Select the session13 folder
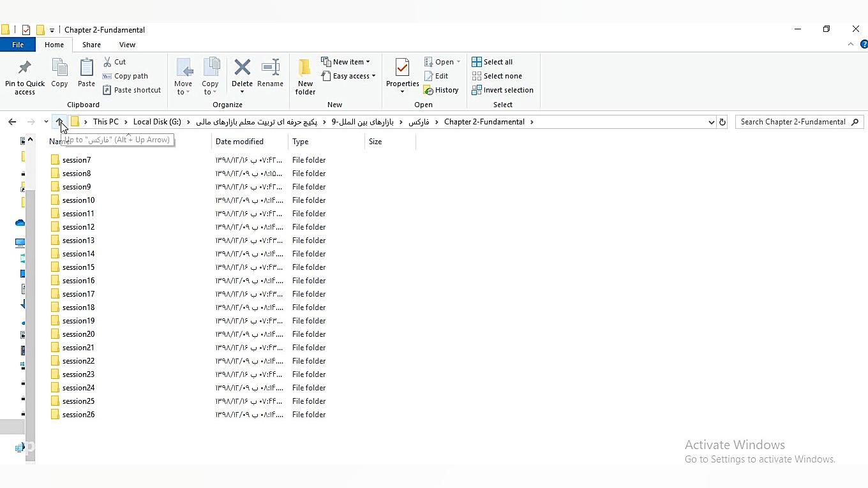The height and width of the screenshot is (488, 868). coord(79,240)
